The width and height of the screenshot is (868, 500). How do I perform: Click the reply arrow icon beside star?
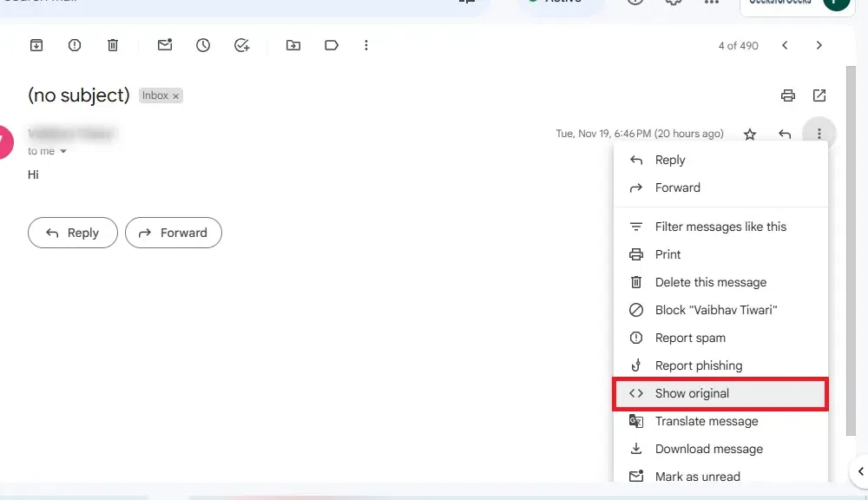click(785, 134)
